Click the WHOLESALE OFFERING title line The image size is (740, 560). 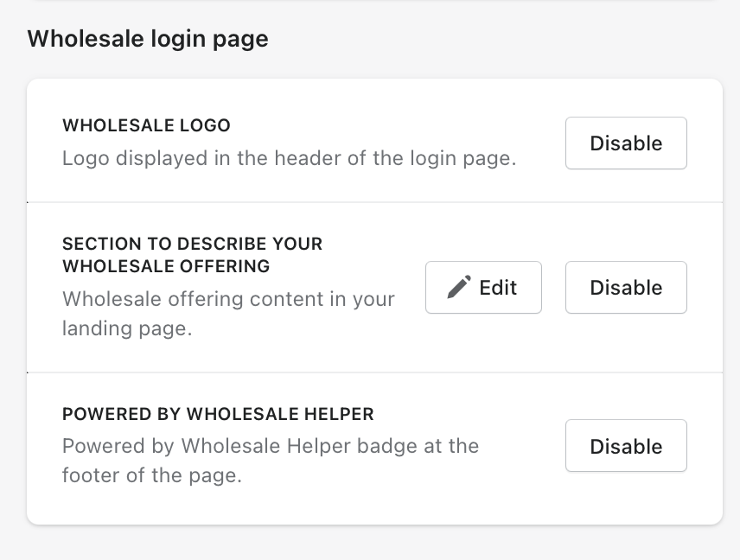pos(166,266)
